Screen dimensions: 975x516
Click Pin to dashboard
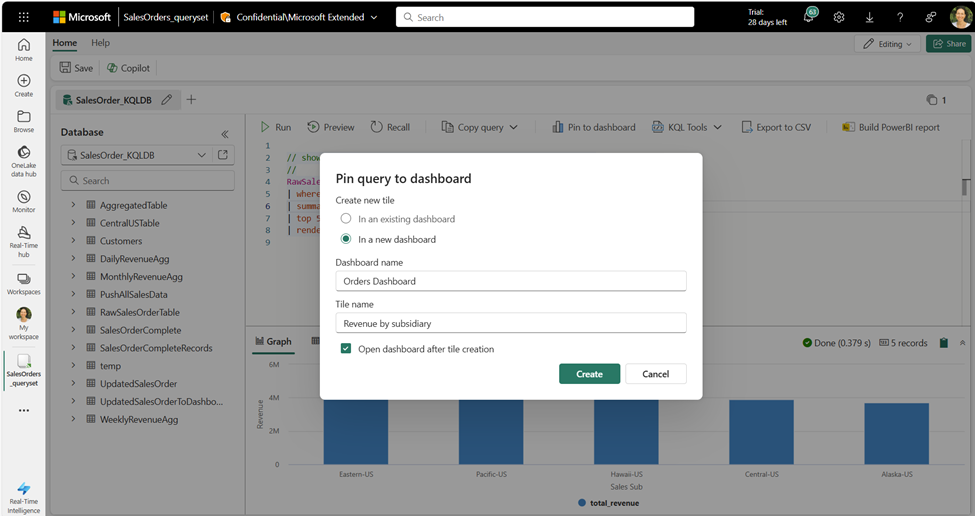pos(594,127)
